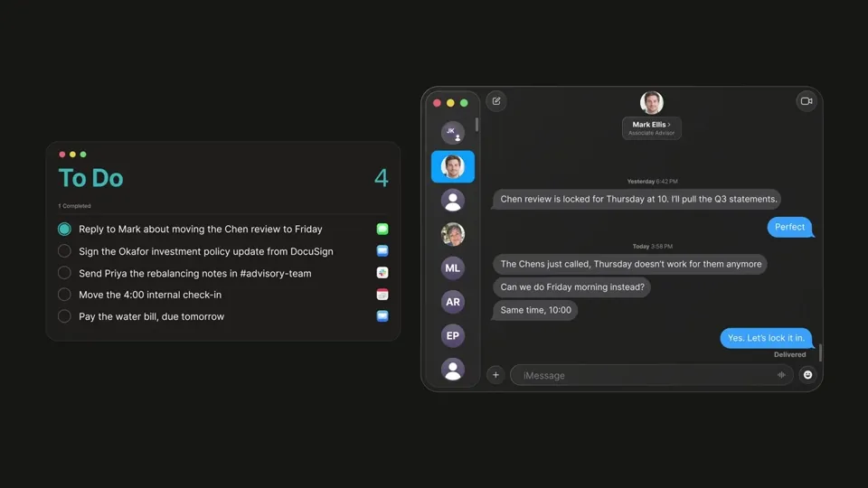Click 'Move the 4:00 internal check-in' text
Viewport: 868px width, 488px height.
coord(150,295)
